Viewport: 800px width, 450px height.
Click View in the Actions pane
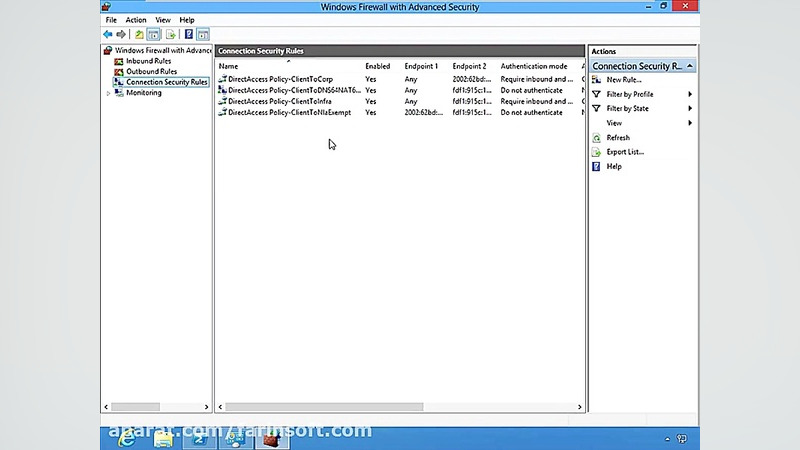pos(614,123)
